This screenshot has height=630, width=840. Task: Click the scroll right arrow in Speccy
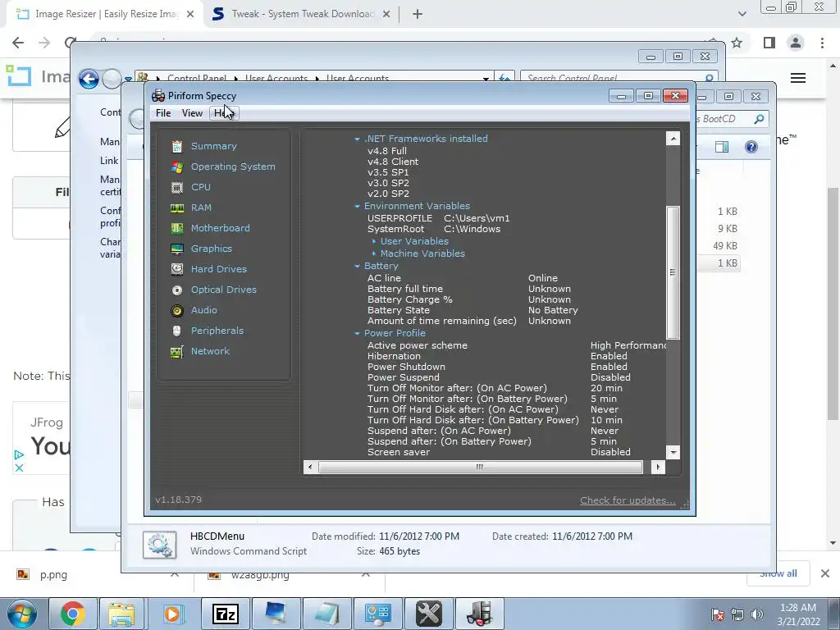coord(659,467)
